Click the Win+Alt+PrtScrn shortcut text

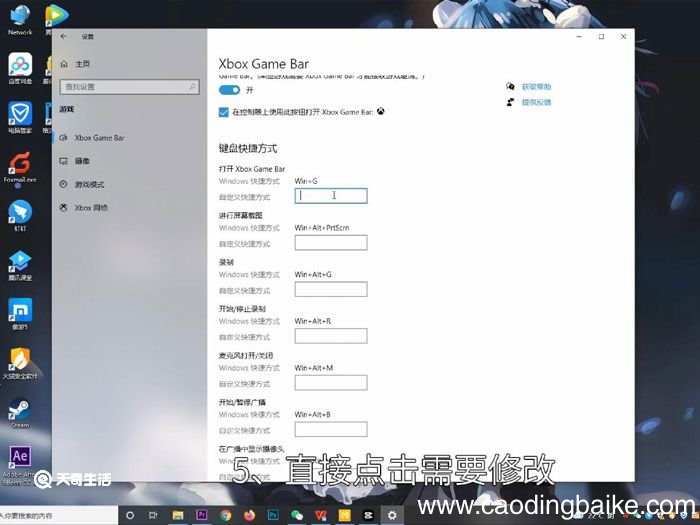pyautogui.click(x=321, y=228)
